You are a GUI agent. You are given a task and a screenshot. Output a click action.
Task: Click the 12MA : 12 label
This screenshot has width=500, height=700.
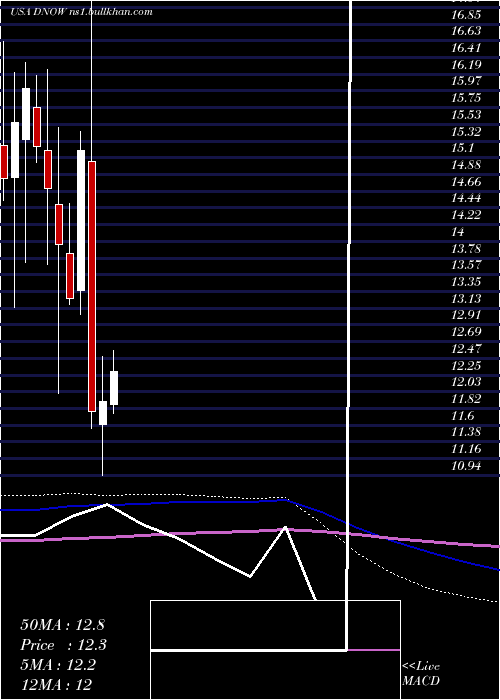56,685
